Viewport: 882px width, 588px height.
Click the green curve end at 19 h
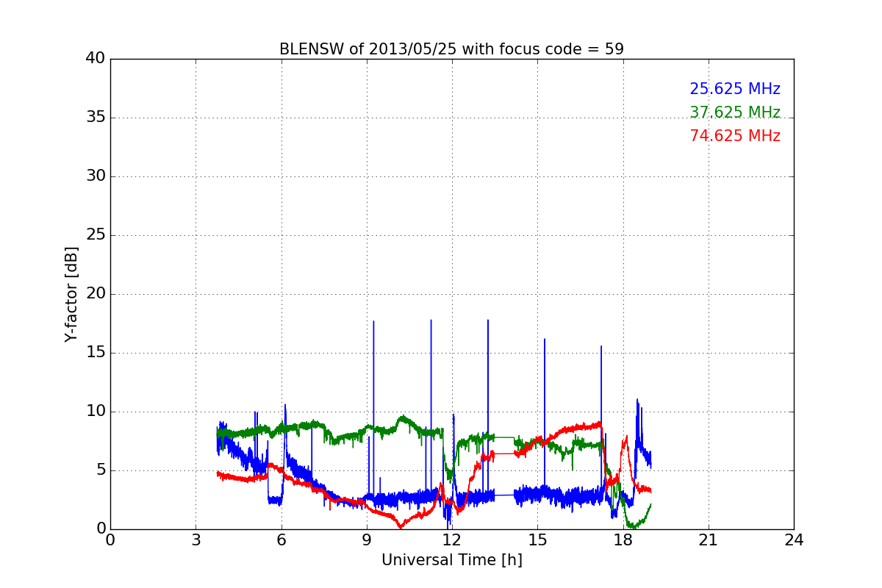click(650, 505)
